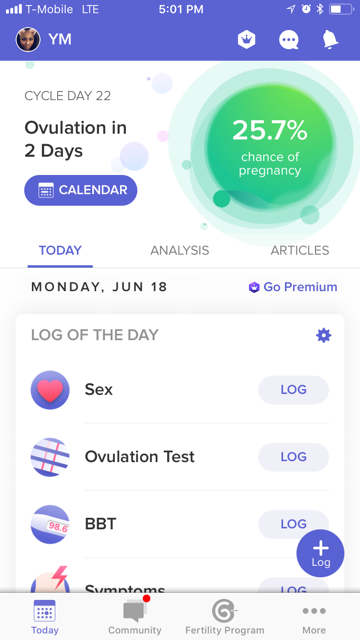Tap the heart Sex icon
Image resolution: width=360 pixels, height=640 pixels.
coord(50,390)
